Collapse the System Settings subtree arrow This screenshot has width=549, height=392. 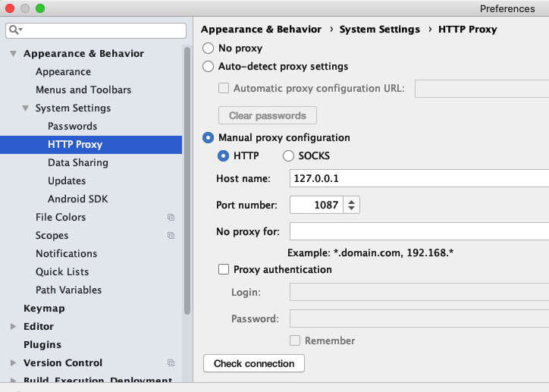pos(26,108)
